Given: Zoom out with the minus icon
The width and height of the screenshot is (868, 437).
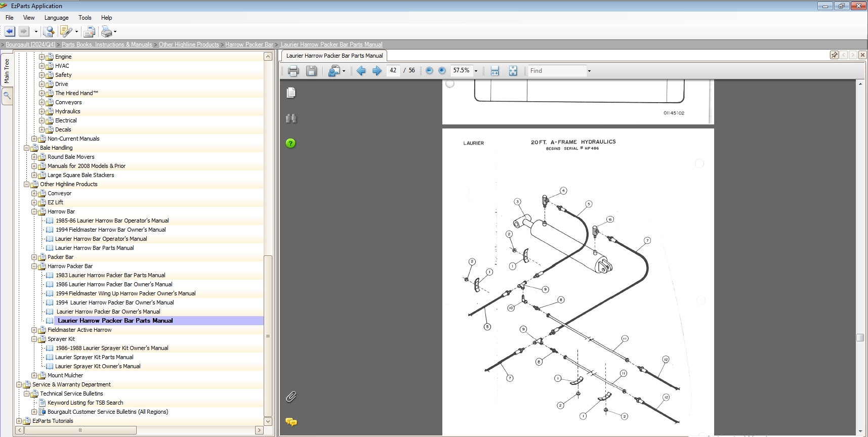Looking at the screenshot, I should point(429,71).
